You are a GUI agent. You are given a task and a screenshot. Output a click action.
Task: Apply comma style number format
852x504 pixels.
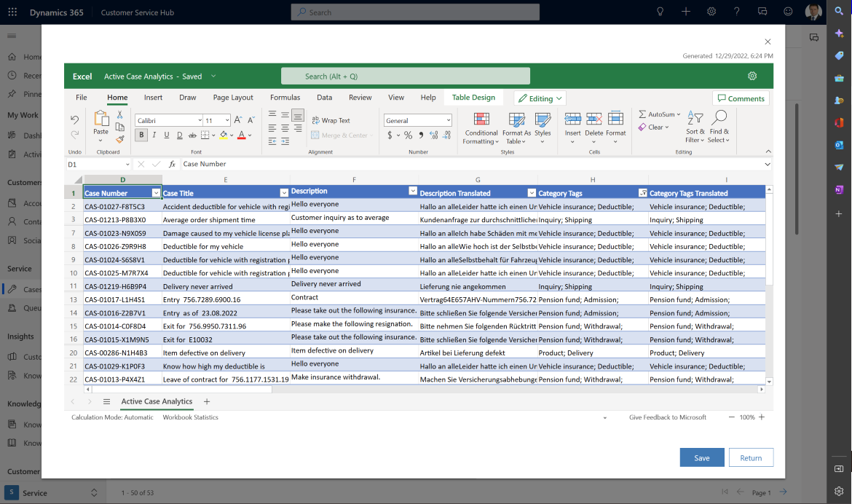coord(421,135)
